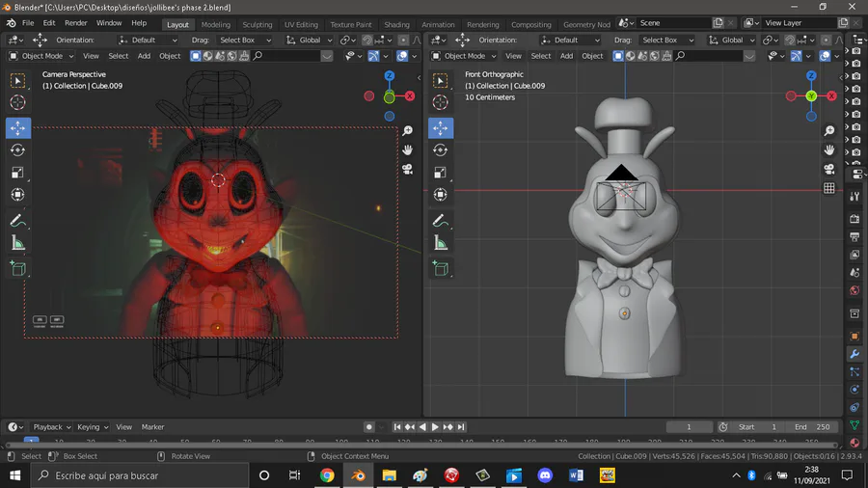Toggle proportional editing in left viewport header
Viewport: 868px width, 488px height.
tap(403, 40)
